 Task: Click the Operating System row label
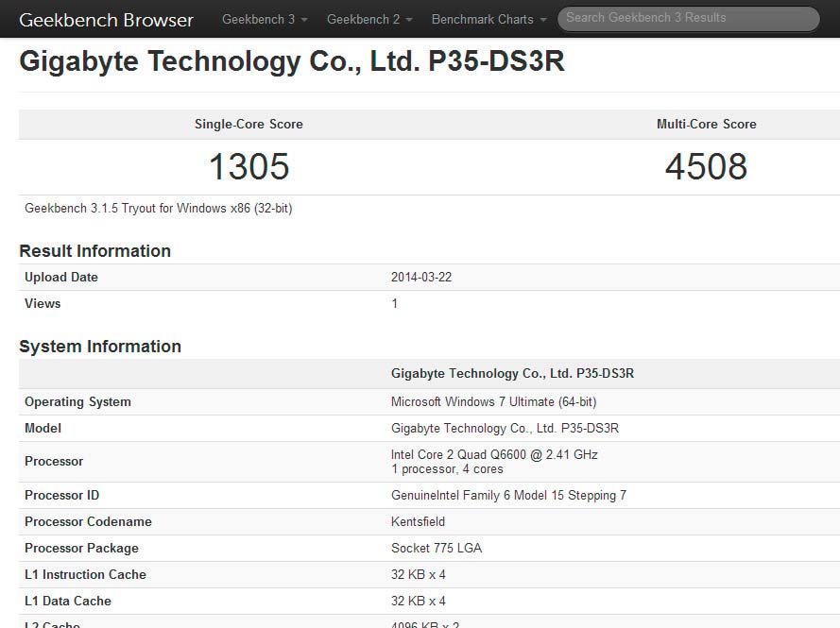click(77, 402)
